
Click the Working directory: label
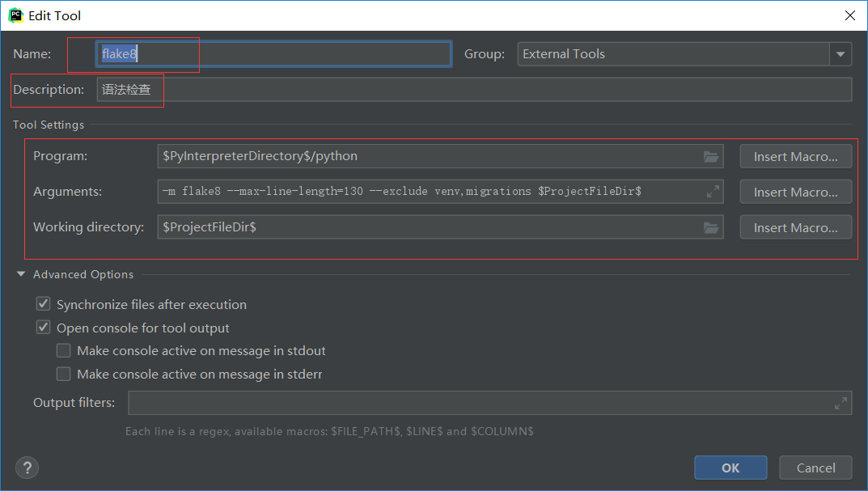click(88, 227)
